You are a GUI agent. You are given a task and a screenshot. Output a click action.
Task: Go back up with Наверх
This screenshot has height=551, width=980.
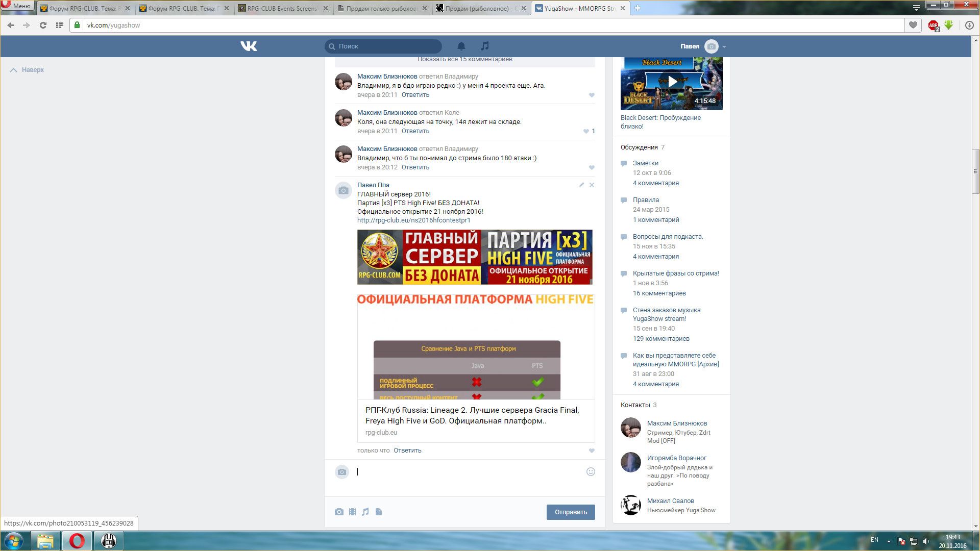[x=27, y=70]
